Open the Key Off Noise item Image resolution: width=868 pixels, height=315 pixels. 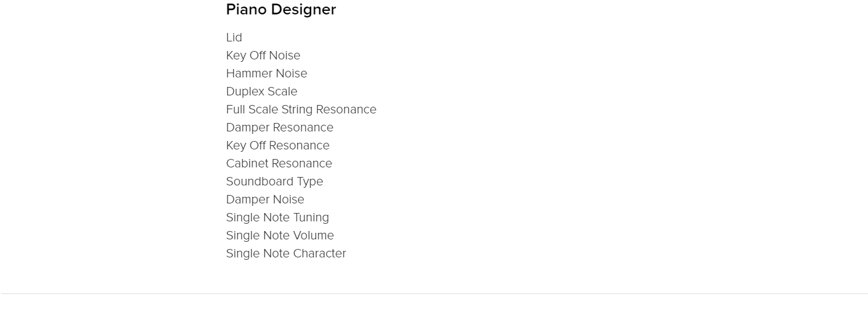click(263, 55)
